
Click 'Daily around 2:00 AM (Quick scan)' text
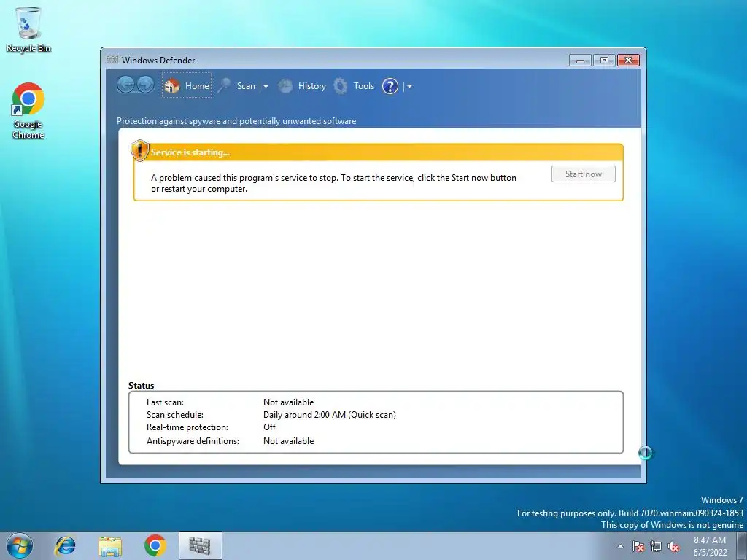[x=330, y=415]
